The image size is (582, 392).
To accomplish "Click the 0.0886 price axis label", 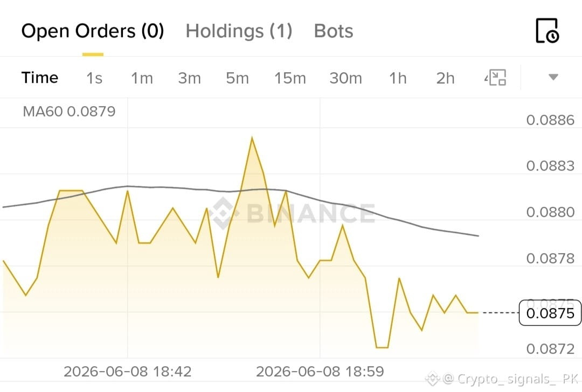I will tap(550, 120).
